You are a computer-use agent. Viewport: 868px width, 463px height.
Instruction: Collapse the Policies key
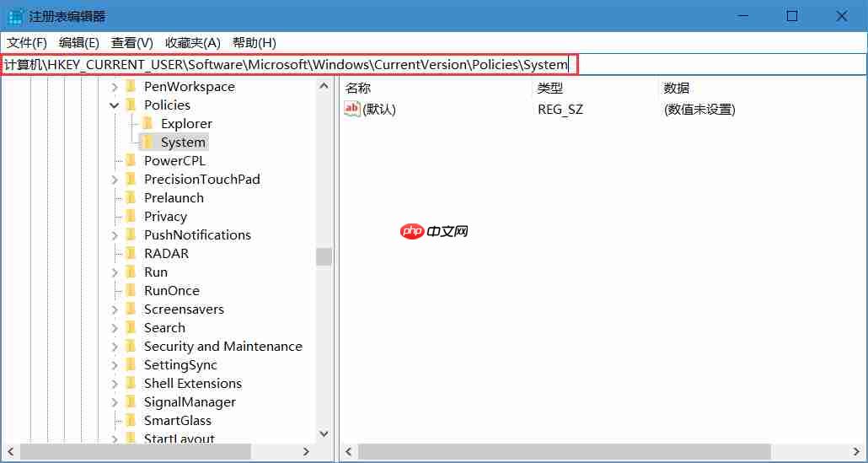pos(115,105)
